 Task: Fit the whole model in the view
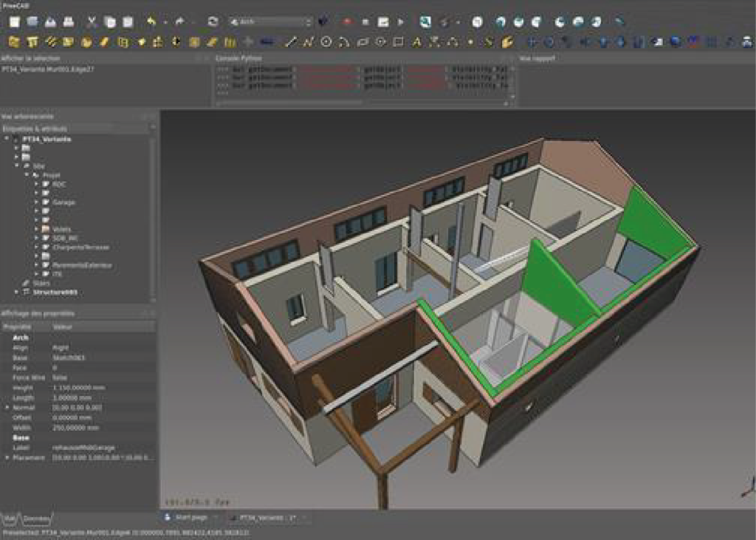click(x=425, y=21)
